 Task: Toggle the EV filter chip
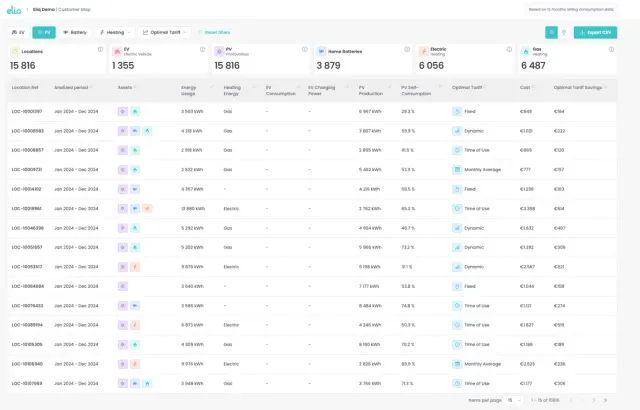tap(18, 32)
